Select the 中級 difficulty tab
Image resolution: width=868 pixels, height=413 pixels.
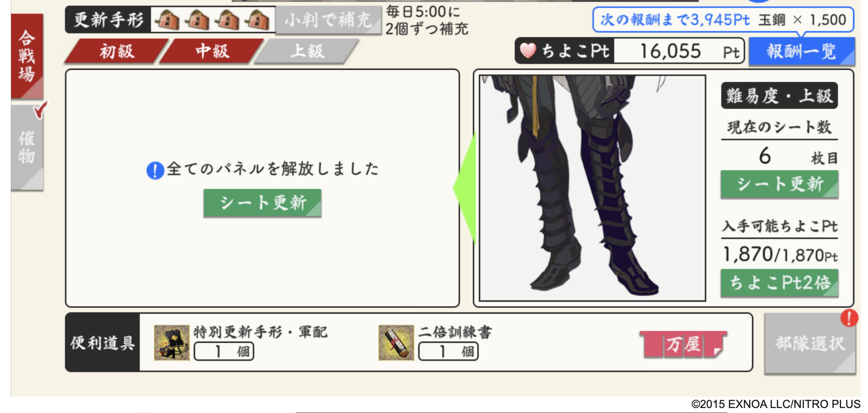tap(212, 51)
